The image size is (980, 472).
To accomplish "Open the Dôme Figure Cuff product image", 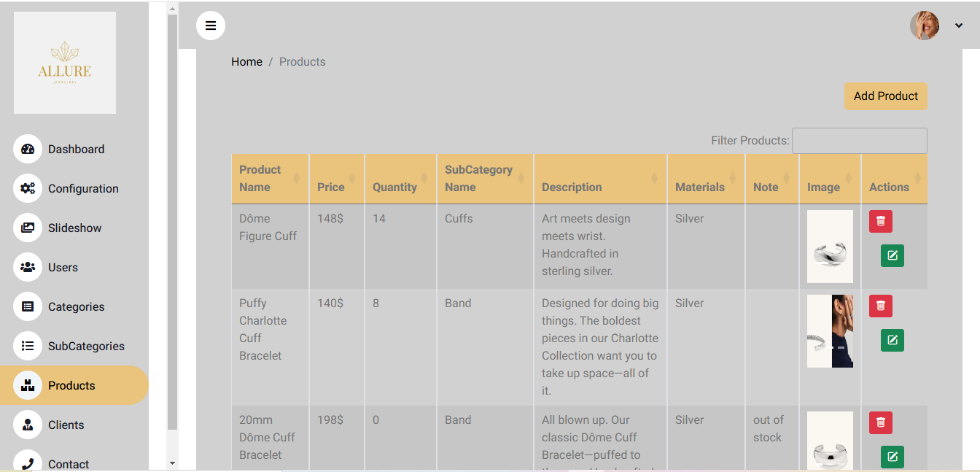I will tap(830, 247).
